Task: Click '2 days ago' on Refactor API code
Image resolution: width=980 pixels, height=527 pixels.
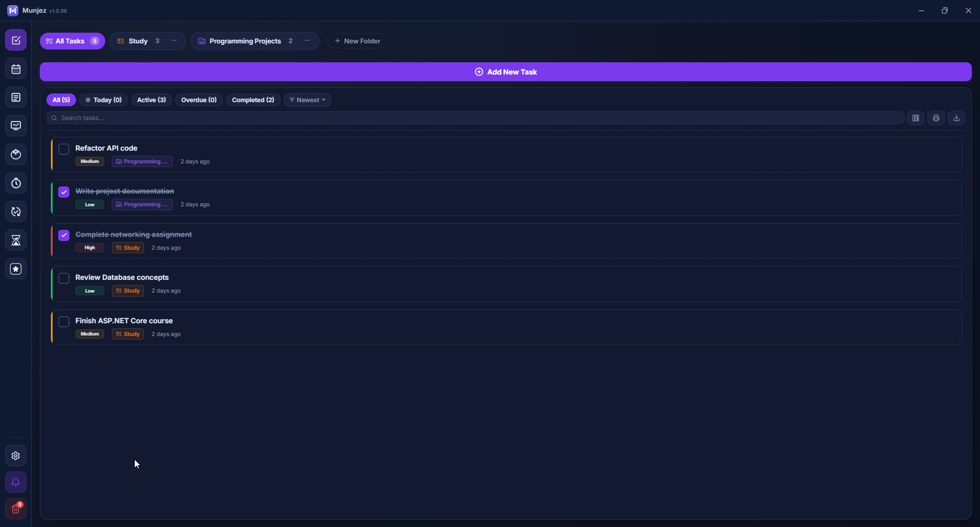Action: pos(195,162)
